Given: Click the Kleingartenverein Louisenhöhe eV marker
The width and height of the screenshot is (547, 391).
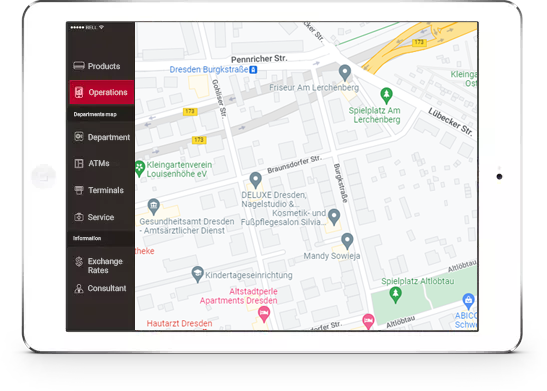Looking at the screenshot, I should click(140, 168).
